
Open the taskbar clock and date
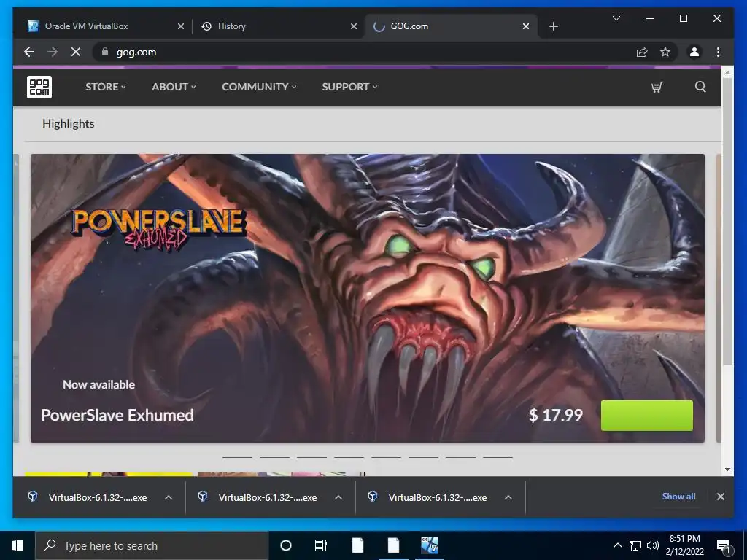(x=684, y=545)
